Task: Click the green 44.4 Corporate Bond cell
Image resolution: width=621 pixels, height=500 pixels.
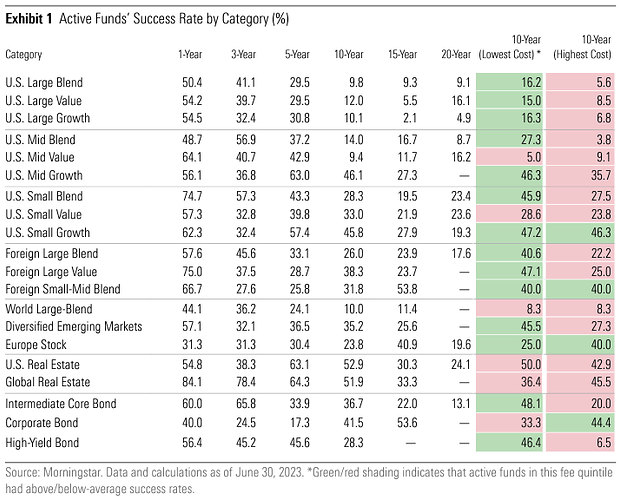Action: (580, 423)
